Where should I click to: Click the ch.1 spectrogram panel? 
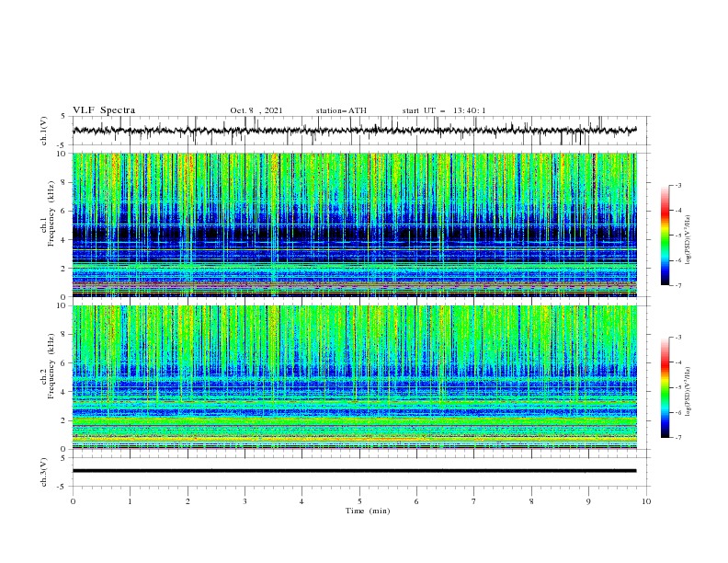(355, 224)
